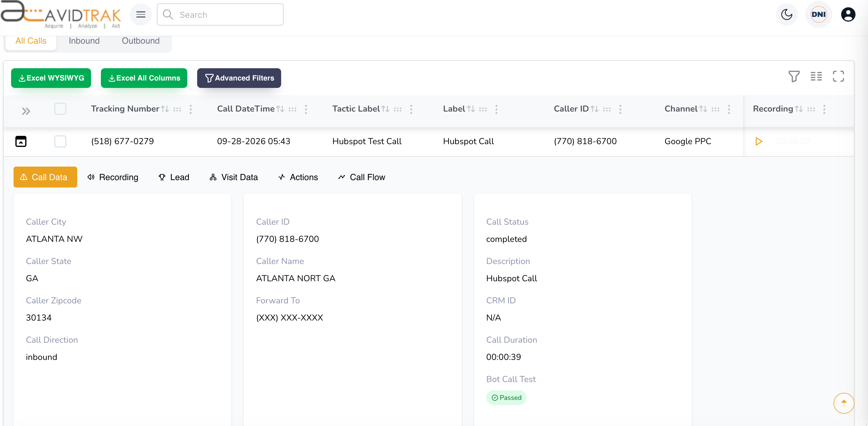868x426 pixels.
Task: Click the scroll-to-top arrow button
Action: 843,403
